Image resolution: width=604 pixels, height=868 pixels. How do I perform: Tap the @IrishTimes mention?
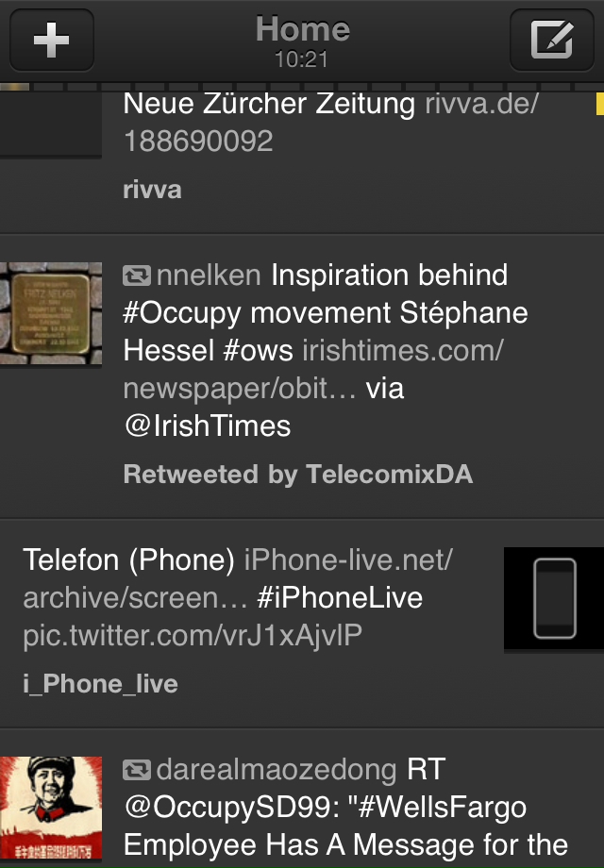tap(208, 426)
